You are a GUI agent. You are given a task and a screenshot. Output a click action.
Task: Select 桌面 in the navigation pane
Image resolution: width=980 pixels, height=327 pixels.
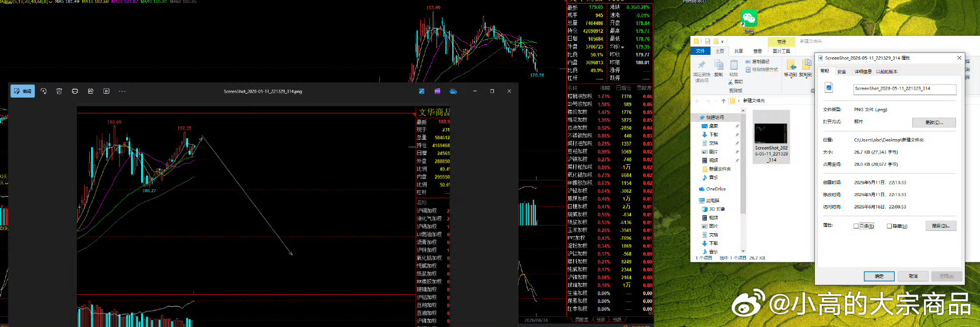[713, 126]
